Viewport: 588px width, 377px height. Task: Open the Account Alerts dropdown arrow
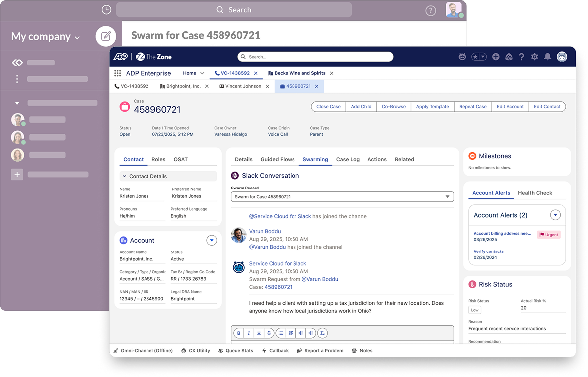coord(555,215)
